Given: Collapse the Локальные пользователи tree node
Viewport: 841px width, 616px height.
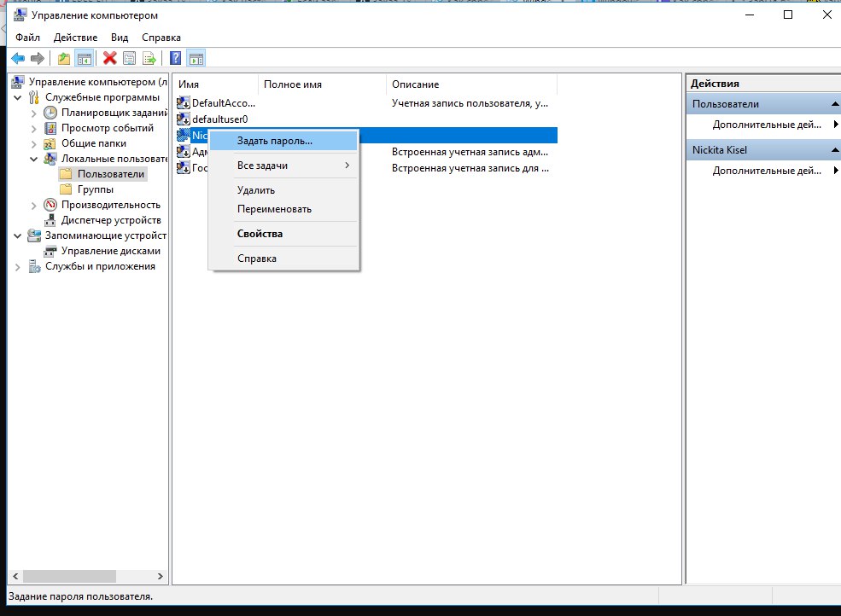Looking at the screenshot, I should point(34,159).
